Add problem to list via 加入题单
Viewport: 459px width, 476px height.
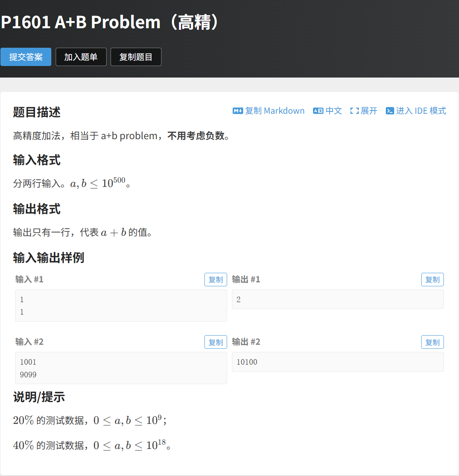tap(81, 57)
